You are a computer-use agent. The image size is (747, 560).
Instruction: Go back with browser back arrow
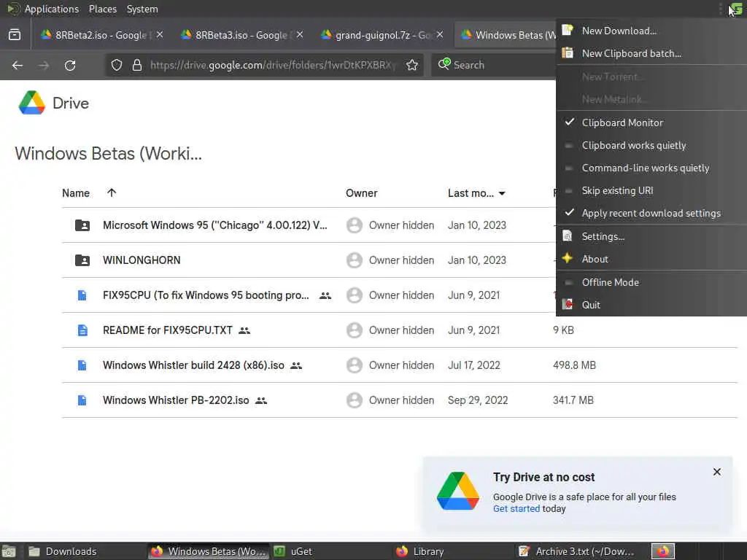tap(18, 65)
